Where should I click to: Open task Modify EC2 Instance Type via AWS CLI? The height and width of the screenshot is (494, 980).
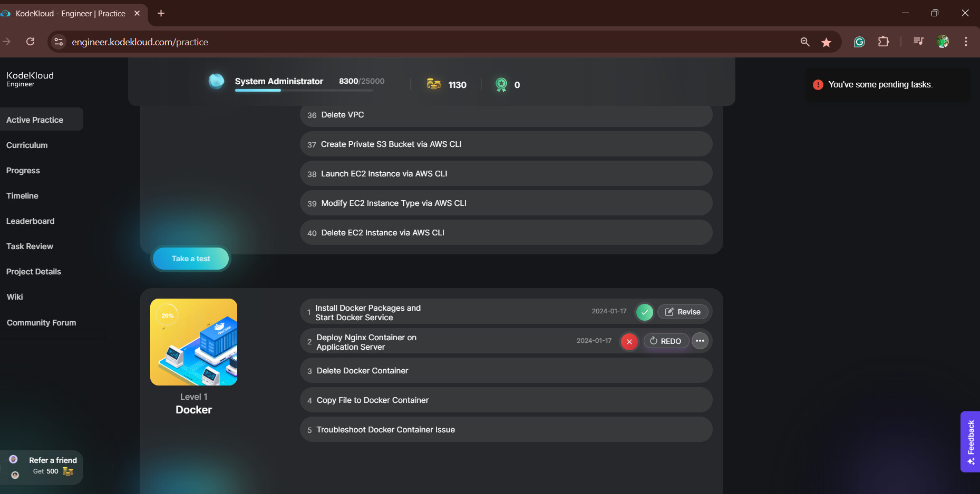click(506, 203)
